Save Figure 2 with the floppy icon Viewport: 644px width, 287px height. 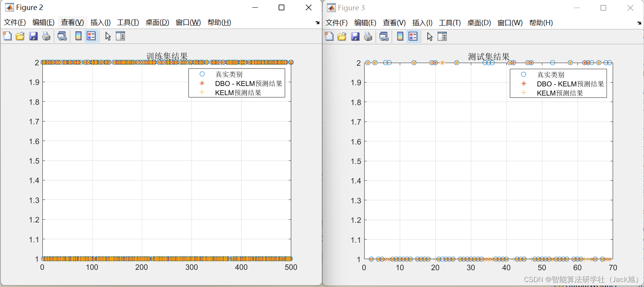33,36
